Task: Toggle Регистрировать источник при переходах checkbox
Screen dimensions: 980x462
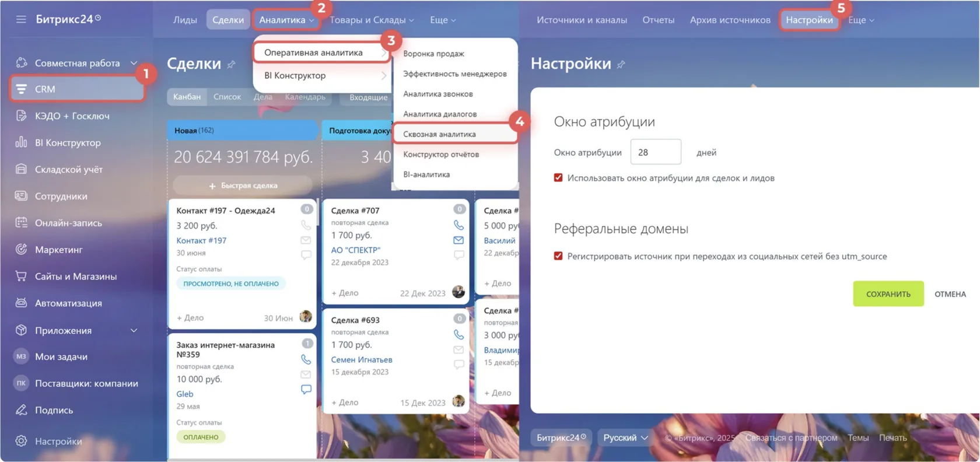Action: (558, 256)
